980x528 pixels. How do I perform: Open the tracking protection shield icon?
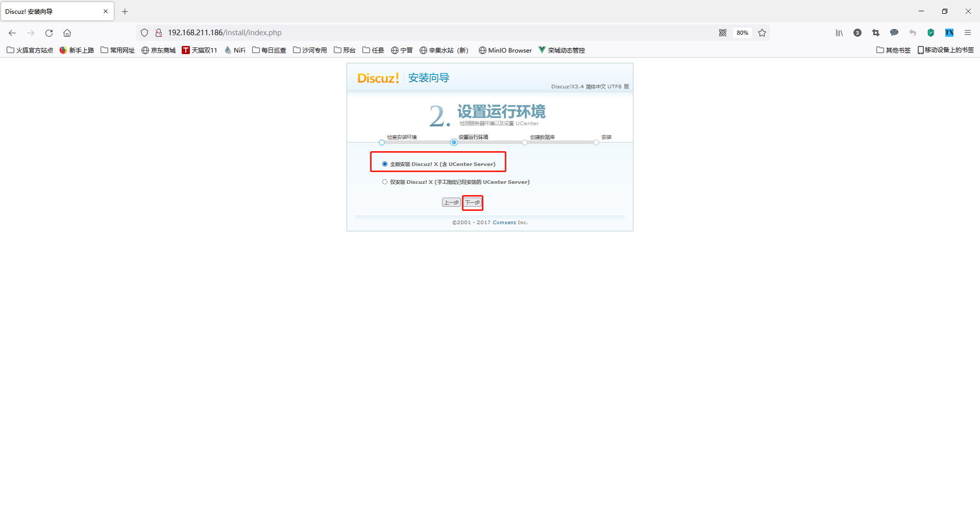click(144, 33)
